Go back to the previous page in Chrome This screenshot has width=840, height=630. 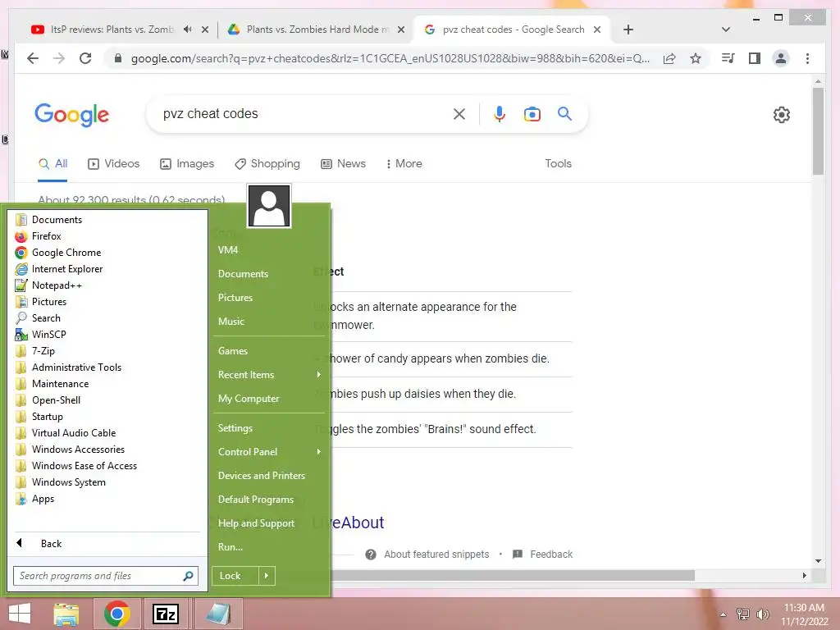tap(33, 58)
